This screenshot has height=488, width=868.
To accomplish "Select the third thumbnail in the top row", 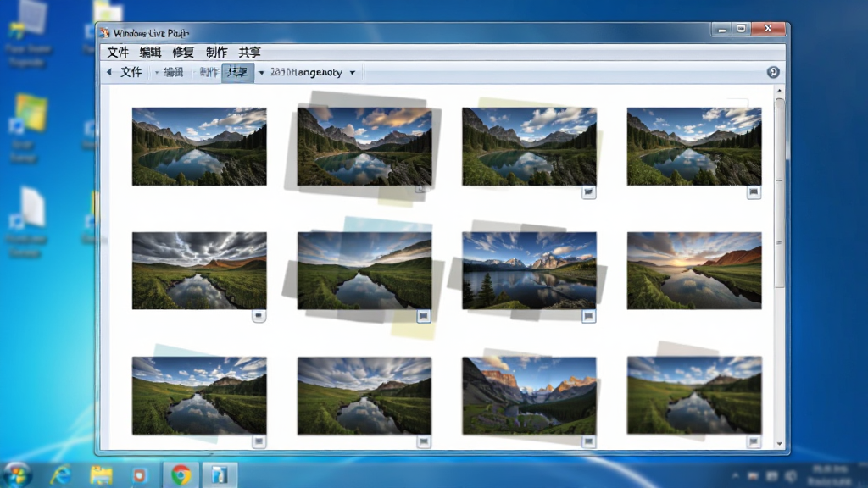I will coord(529,147).
